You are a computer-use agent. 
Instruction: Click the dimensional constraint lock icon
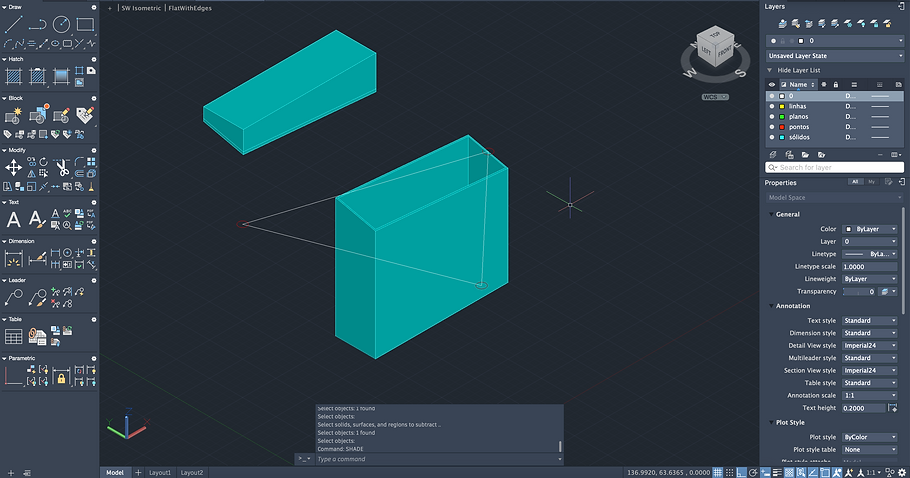click(61, 378)
